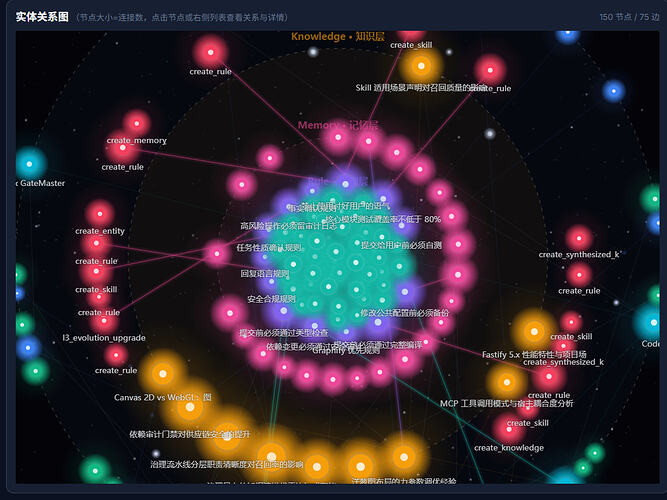The height and width of the screenshot is (500, 667).
Task: Select the create_entity red node
Action: point(100,214)
